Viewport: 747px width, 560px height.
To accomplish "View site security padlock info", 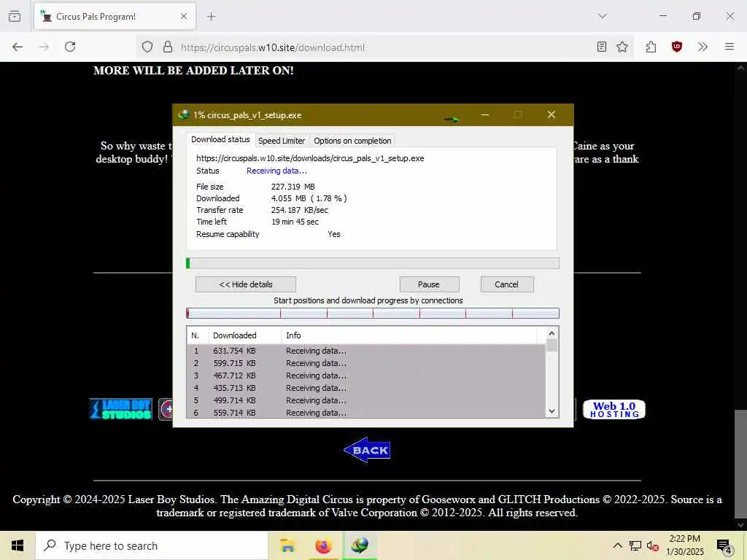I will pos(167,47).
